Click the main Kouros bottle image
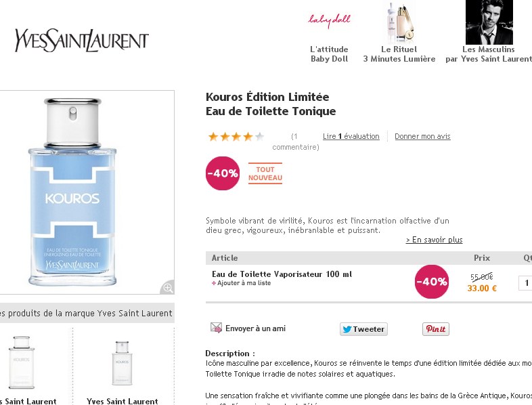The image size is (532, 405). [72, 192]
